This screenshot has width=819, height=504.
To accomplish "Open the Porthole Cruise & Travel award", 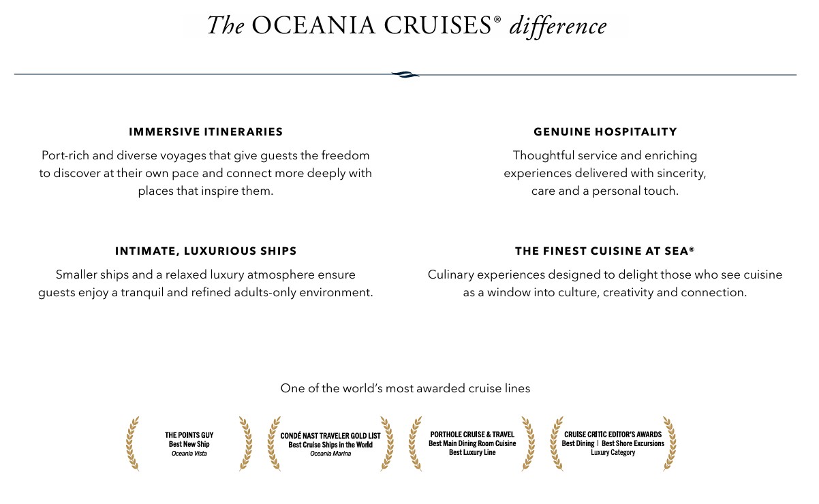I will (472, 443).
